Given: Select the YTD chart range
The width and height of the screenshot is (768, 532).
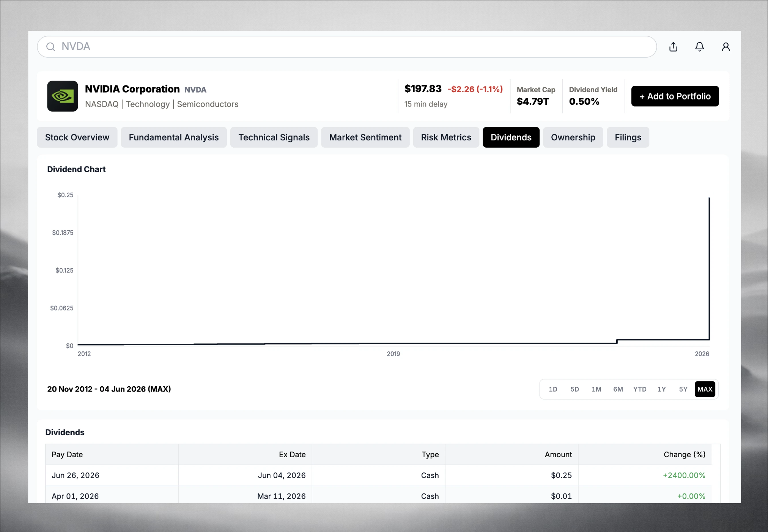Looking at the screenshot, I should (x=640, y=389).
